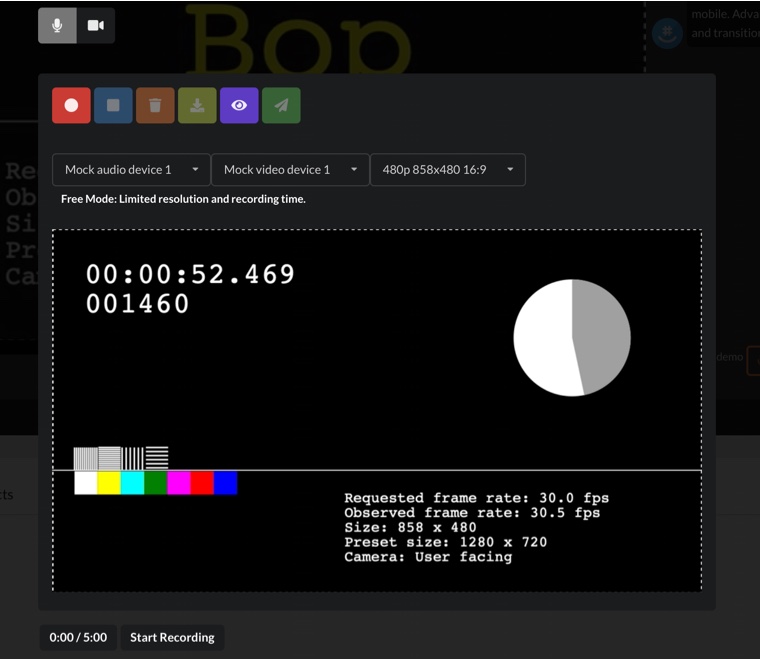Click the magenta color bar in the preview
Viewport: 760px width, 659px height.
pyautogui.click(x=179, y=483)
